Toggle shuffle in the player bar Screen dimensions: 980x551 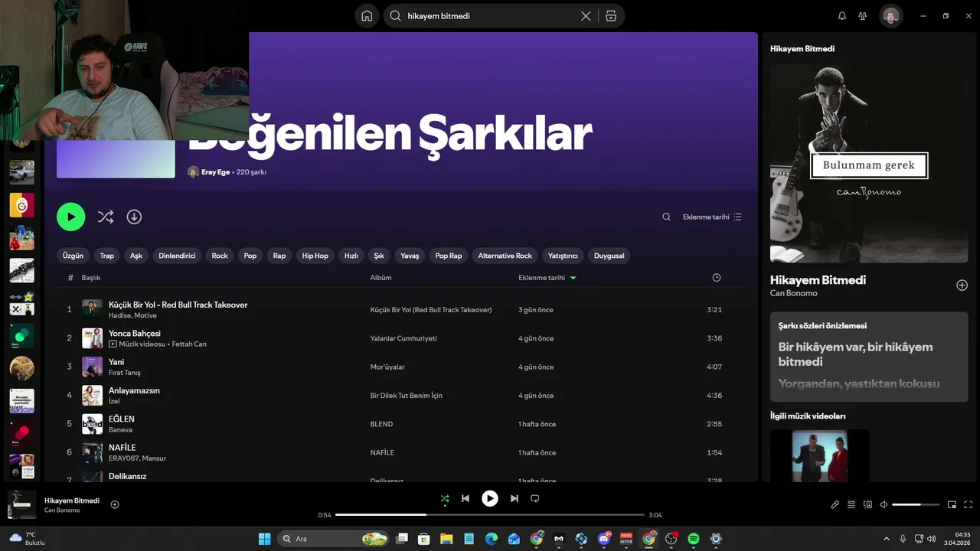[x=445, y=499]
